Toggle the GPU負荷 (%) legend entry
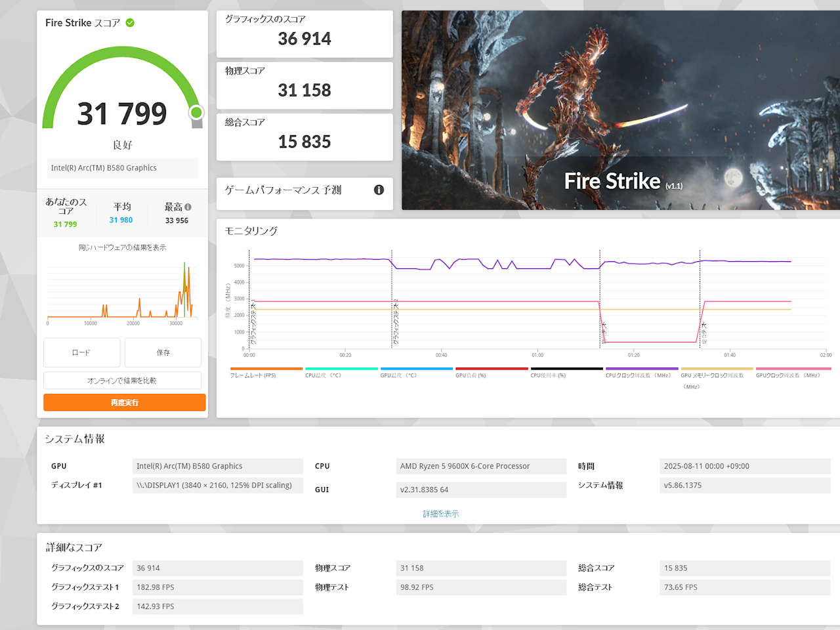Viewport: 840px width, 630px height. click(x=492, y=372)
